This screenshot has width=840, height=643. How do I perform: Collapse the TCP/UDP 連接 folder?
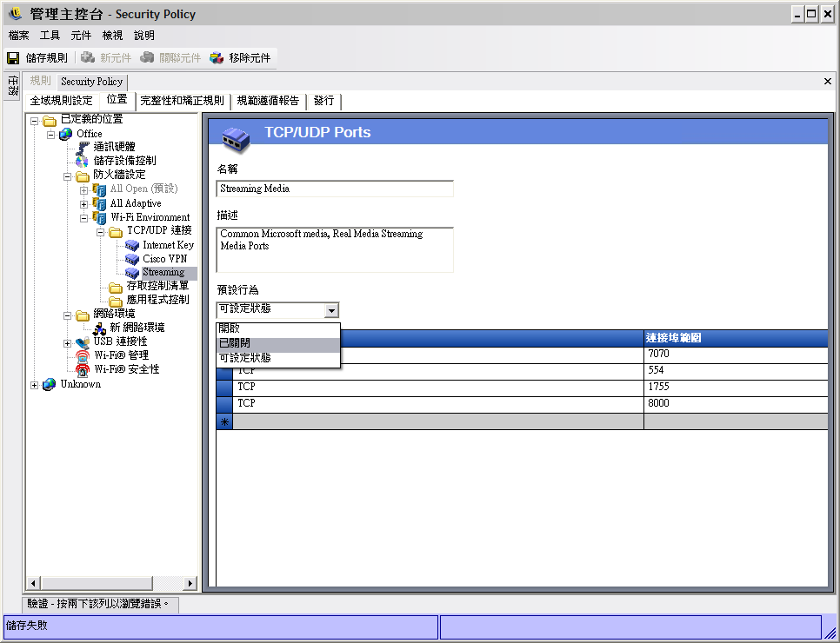[101, 232]
